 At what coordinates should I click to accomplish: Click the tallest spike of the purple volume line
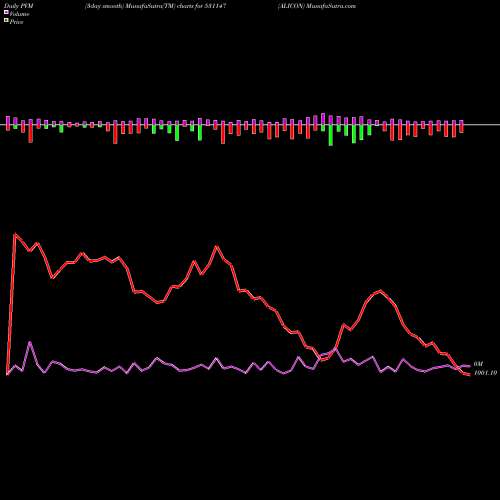pyautogui.click(x=30, y=342)
